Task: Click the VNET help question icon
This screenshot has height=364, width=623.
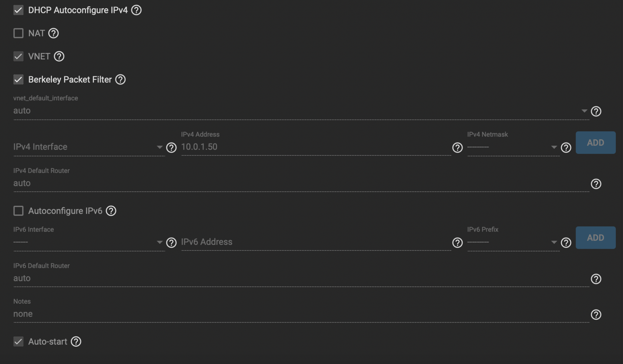Action: coord(59,56)
